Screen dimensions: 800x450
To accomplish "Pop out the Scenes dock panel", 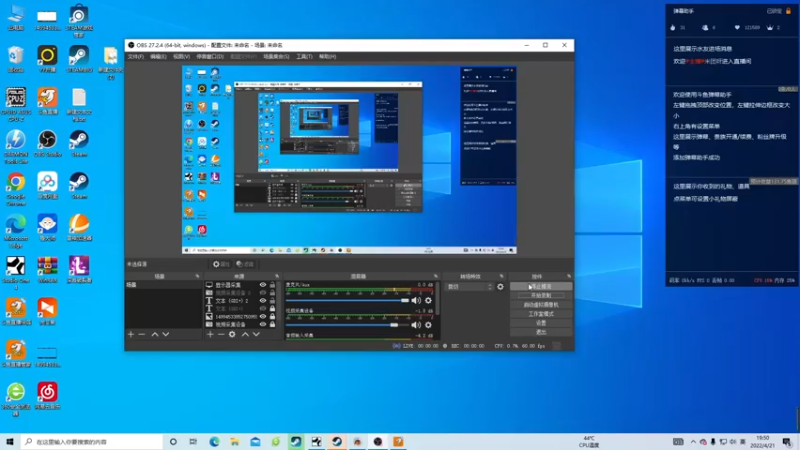I will 197,277.
